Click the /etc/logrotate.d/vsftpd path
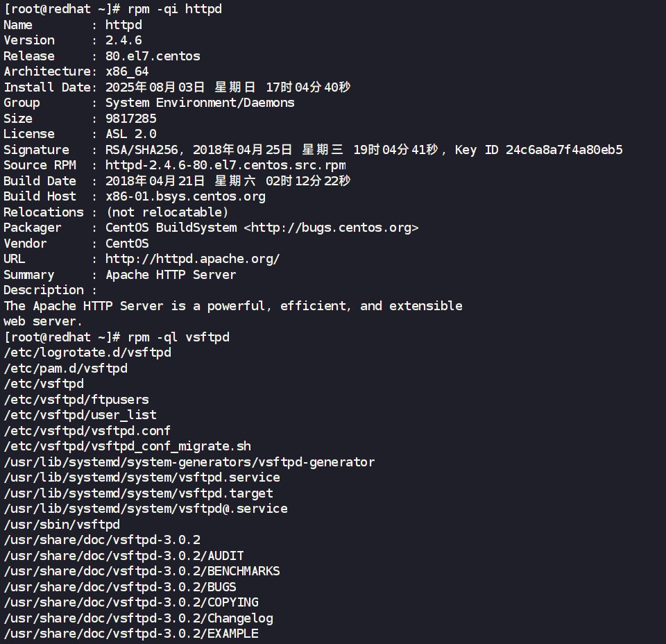The height and width of the screenshot is (644, 666). click(87, 353)
